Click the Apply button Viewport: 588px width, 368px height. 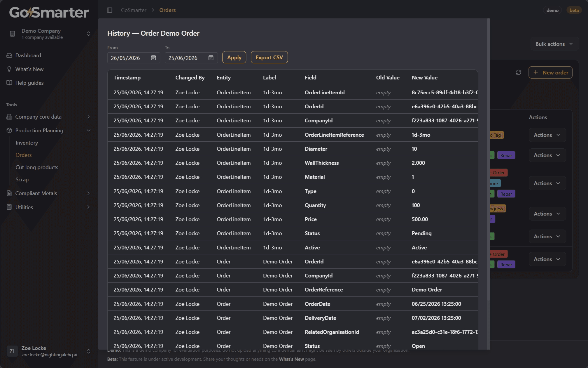tap(234, 58)
